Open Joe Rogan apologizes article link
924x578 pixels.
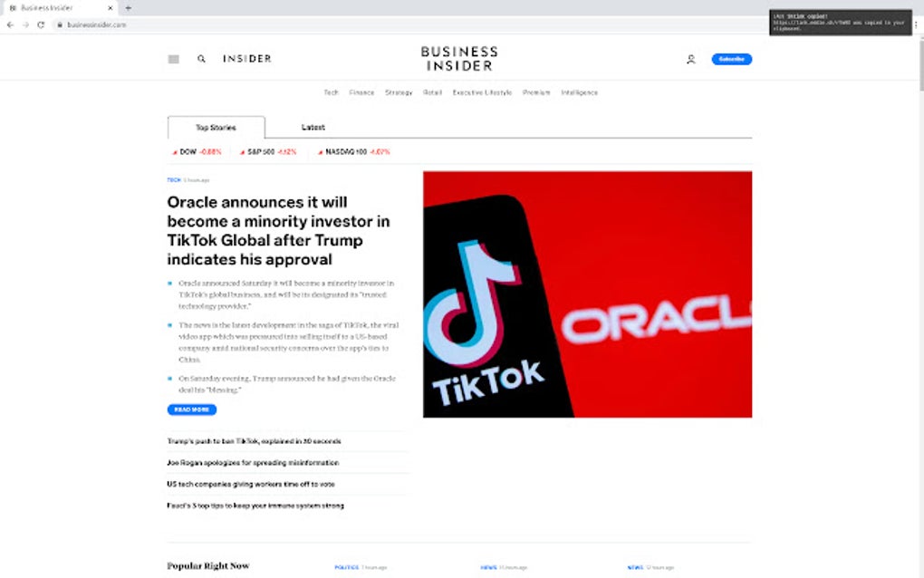(252, 462)
